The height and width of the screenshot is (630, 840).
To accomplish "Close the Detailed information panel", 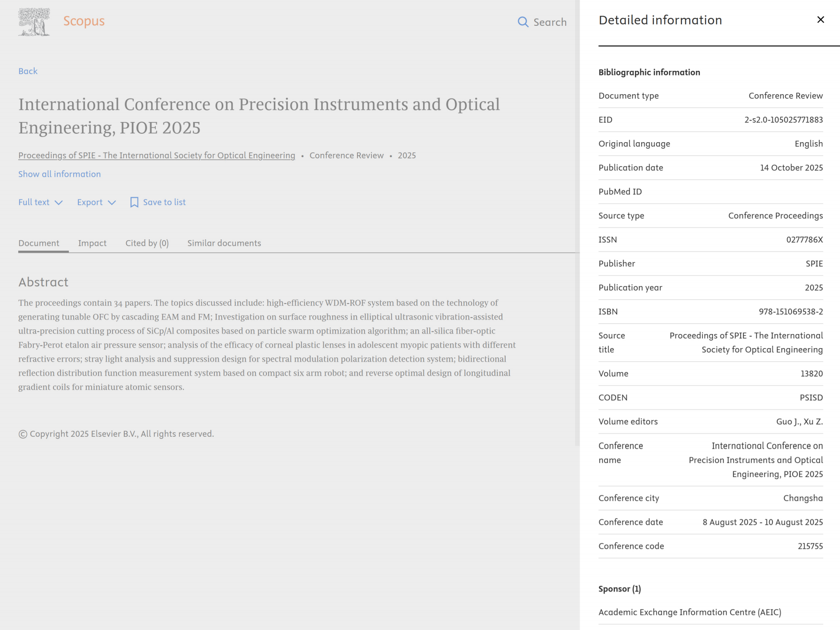I will pos(820,20).
